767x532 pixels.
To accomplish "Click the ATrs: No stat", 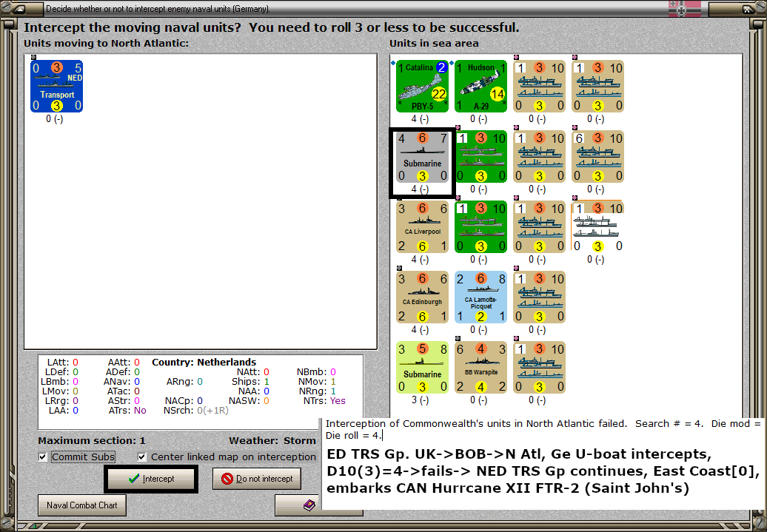I will coord(127,410).
